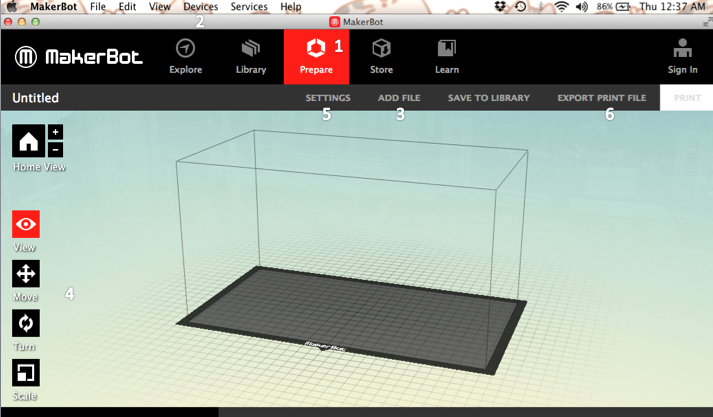This screenshot has height=417, width=713.
Task: Open the Apple menu
Action: (12, 6)
